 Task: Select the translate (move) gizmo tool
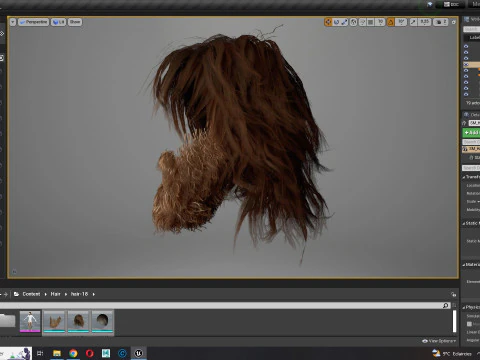[328, 22]
